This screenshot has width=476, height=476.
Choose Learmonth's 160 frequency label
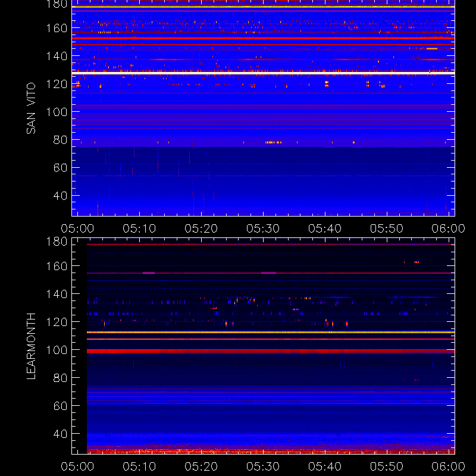click(x=57, y=266)
